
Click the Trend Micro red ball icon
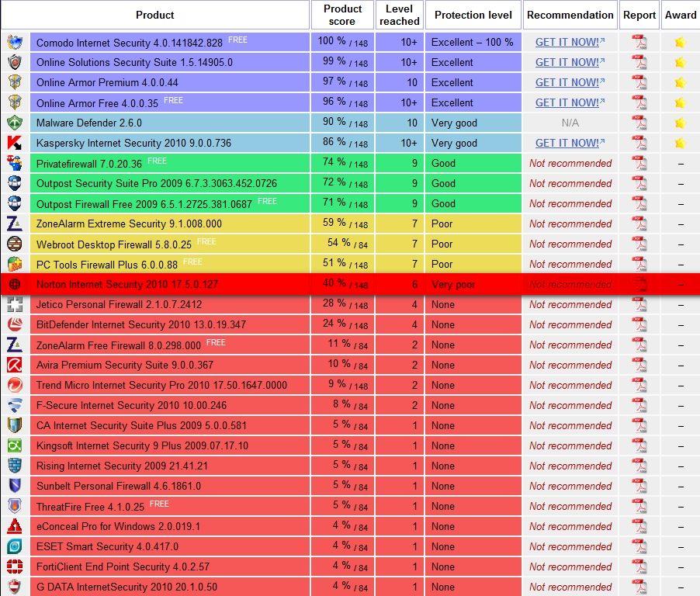(x=15, y=385)
